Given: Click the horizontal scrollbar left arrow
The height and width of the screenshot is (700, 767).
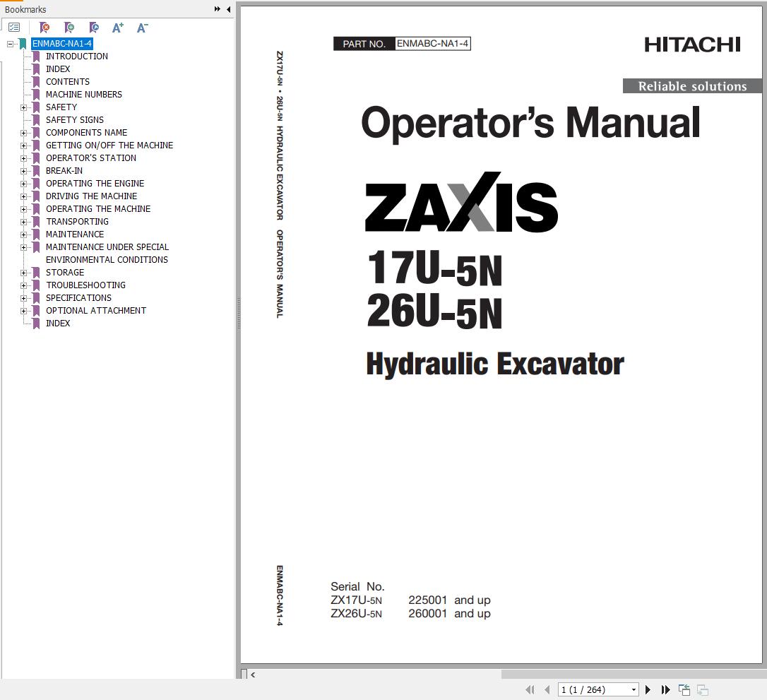Looking at the screenshot, I should click(x=253, y=675).
